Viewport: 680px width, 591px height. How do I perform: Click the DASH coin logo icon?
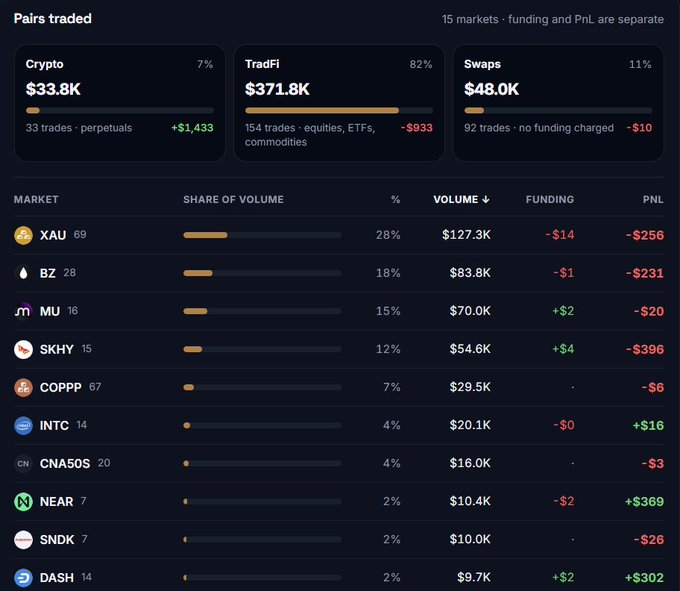23,578
